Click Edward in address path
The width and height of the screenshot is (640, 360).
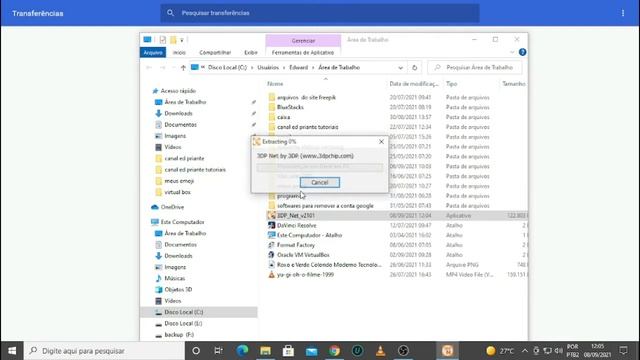(298, 68)
